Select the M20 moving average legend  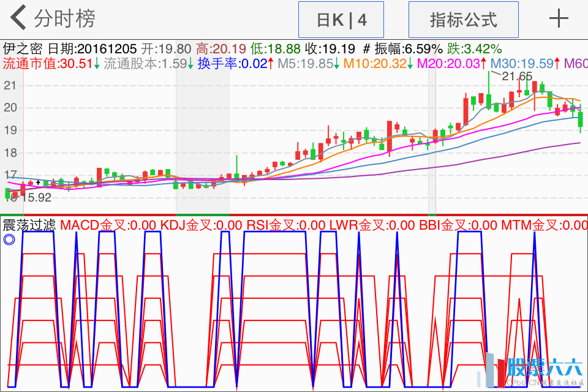click(x=448, y=63)
